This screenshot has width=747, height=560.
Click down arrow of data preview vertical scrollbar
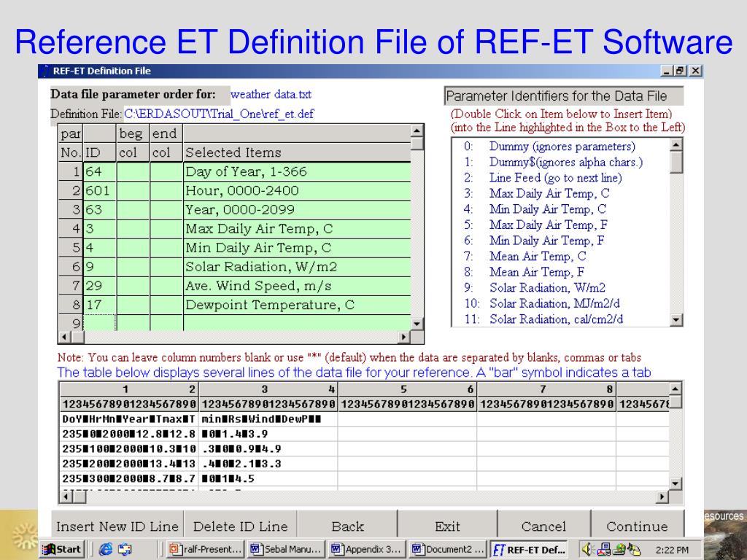click(676, 484)
